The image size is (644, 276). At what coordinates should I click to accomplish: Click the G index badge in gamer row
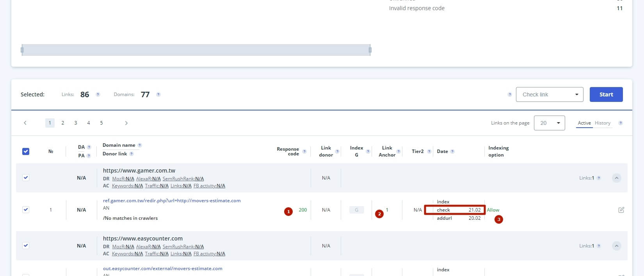point(357,210)
